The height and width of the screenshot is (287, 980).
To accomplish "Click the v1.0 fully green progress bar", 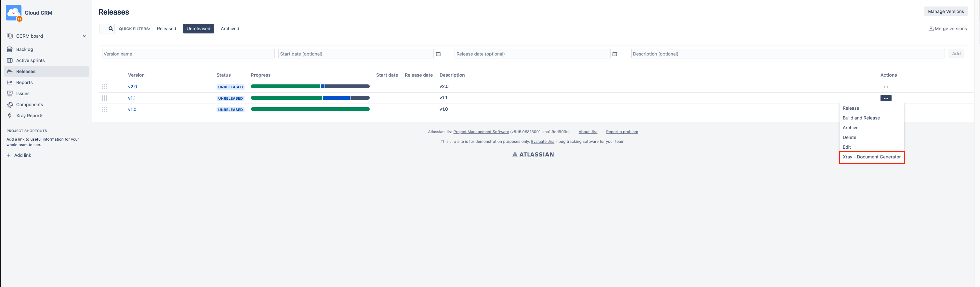I will 311,109.
